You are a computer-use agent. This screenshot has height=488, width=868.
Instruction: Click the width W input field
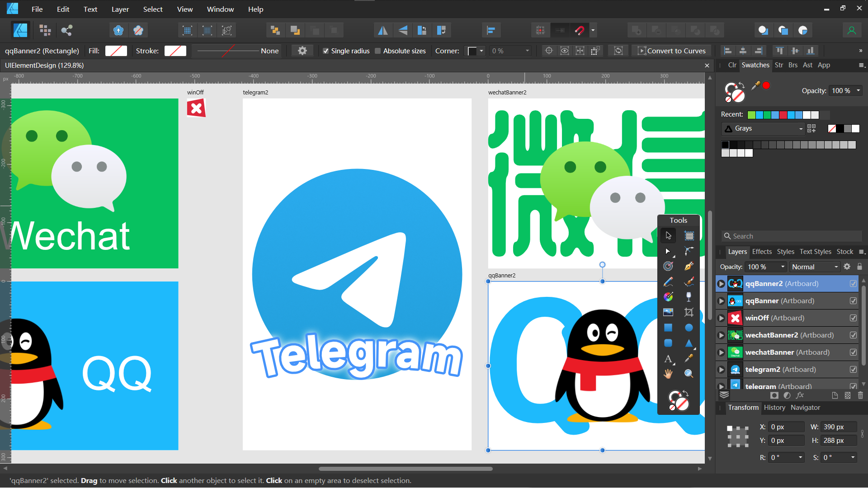tap(839, 427)
